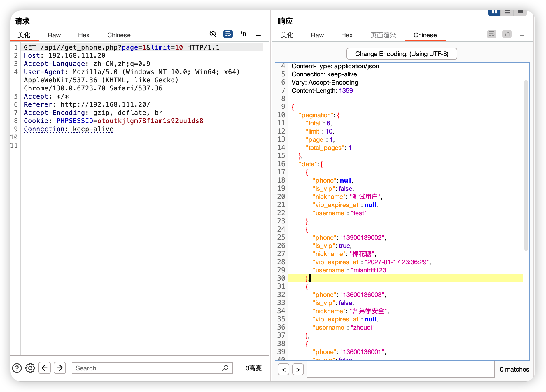
Task: Enable word wrap icon in the response panel
Action: (x=492, y=34)
